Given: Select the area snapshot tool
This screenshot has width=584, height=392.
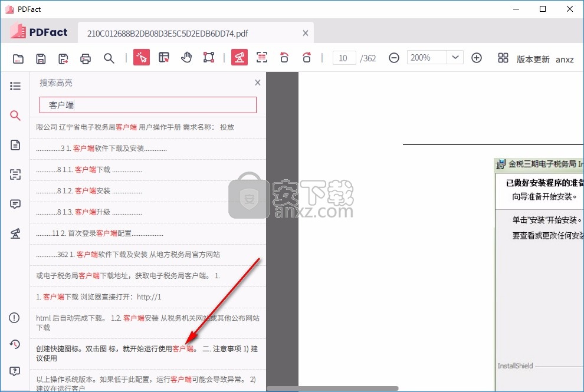Looking at the screenshot, I should (209, 58).
